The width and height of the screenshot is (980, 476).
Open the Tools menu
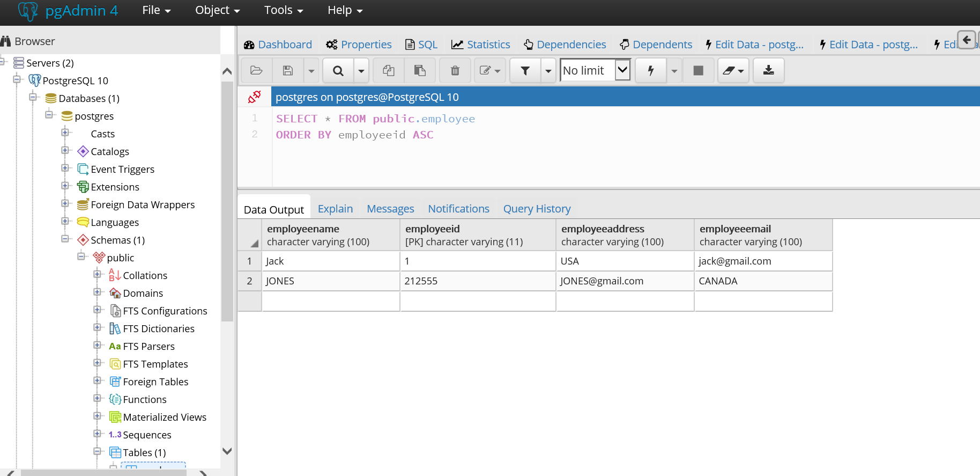[x=283, y=10]
